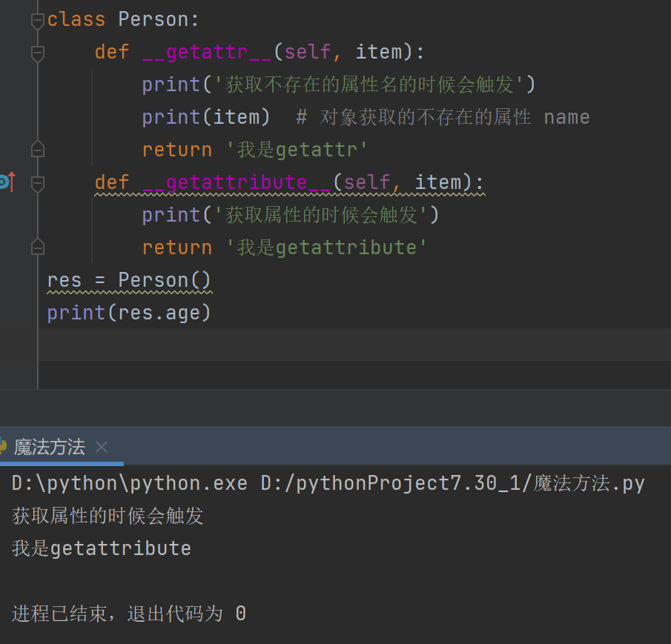Collapse the class Person fold marker
Viewport: 671px width, 644px height.
(x=38, y=21)
